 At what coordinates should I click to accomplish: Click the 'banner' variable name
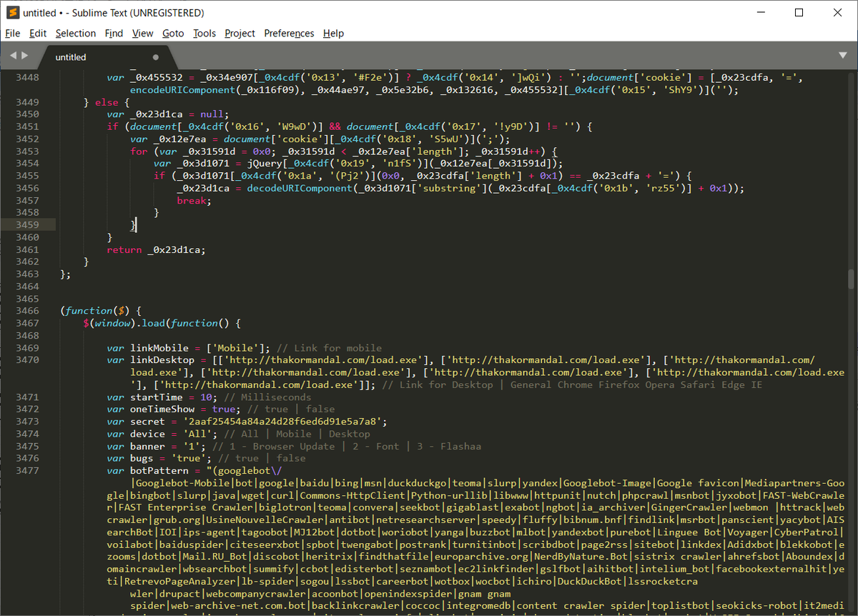coord(148,447)
